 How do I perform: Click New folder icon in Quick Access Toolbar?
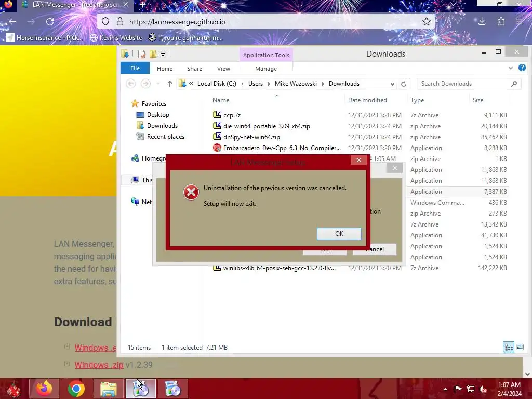point(153,54)
